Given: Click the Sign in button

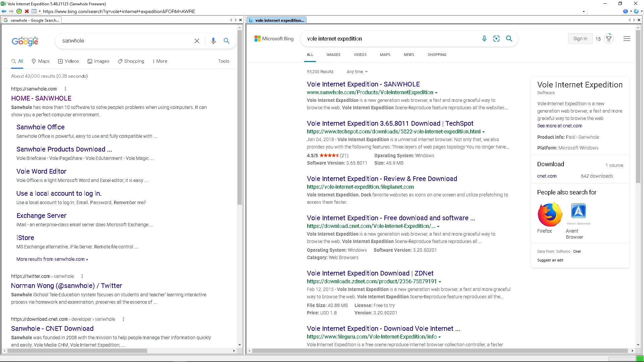Looking at the screenshot, I should 580,38.
